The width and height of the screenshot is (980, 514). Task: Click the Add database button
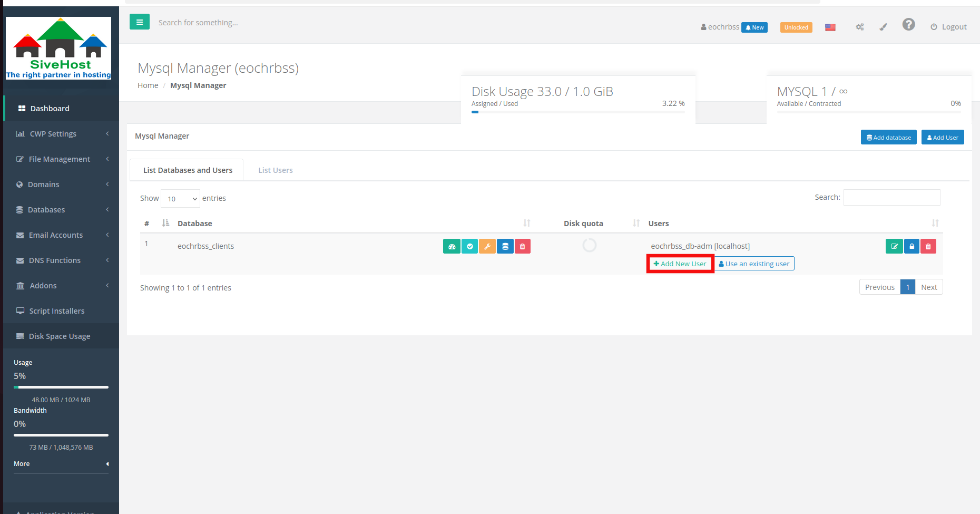tap(889, 137)
